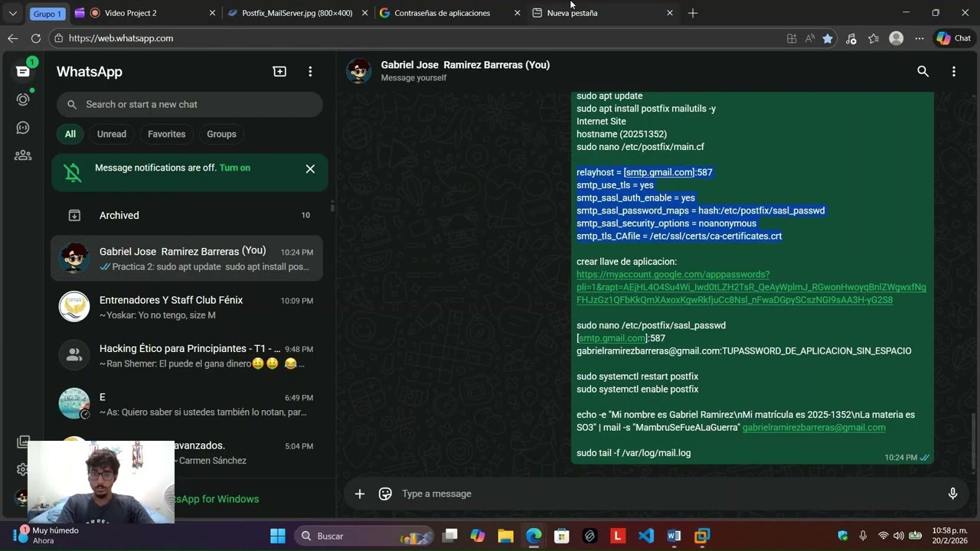Screen dimensions: 980x551
Task: Open File Explorer from taskbar
Action: (x=505, y=536)
